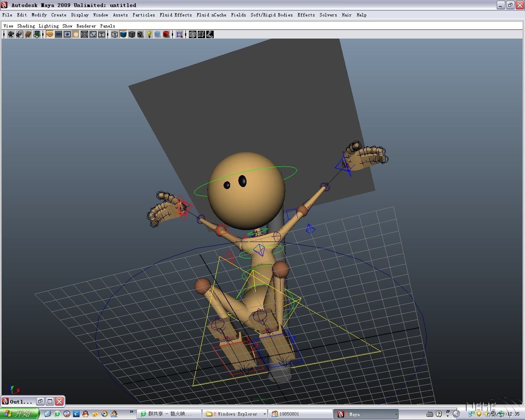Expand hidden quick launch icons chevron
Image resolution: width=525 pixels, height=420 pixels.
pos(131,412)
